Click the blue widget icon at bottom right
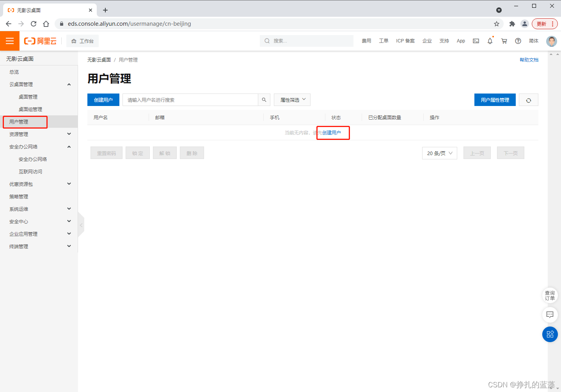The width and height of the screenshot is (561, 392). click(550, 334)
